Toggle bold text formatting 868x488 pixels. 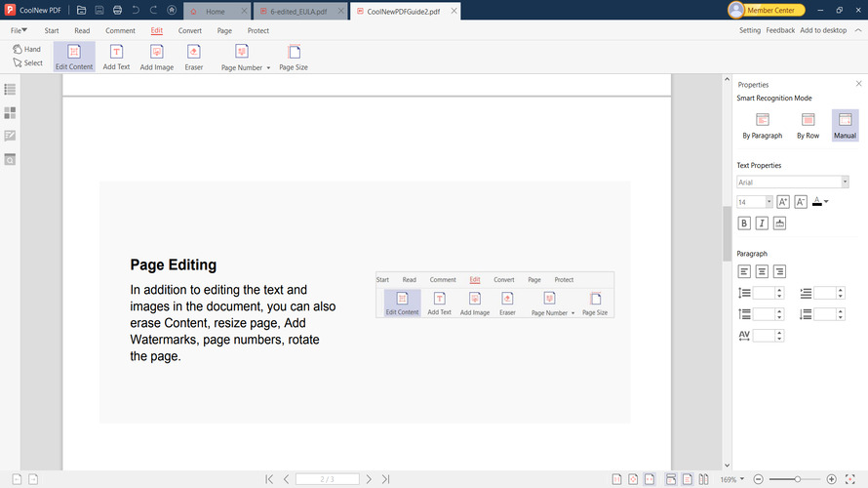coord(744,224)
